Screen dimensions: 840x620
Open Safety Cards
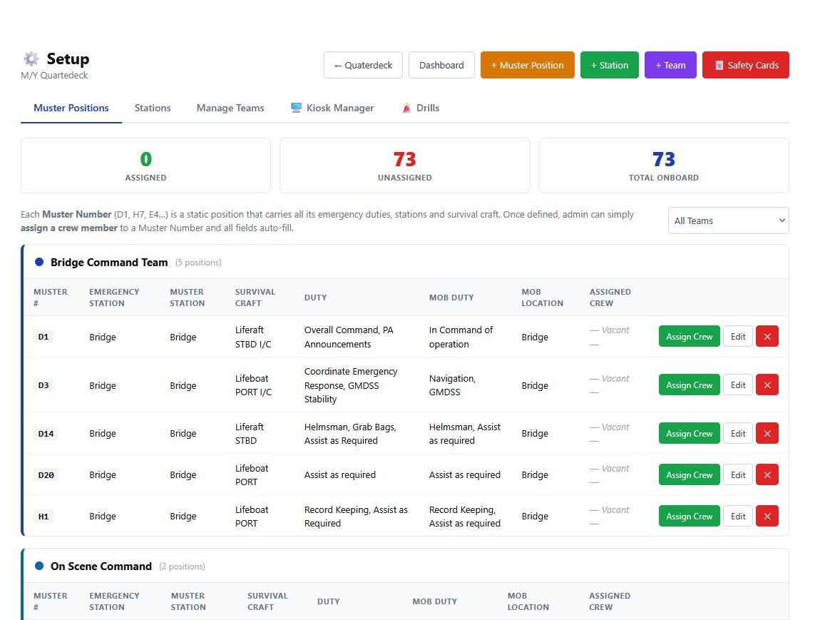[x=746, y=65]
